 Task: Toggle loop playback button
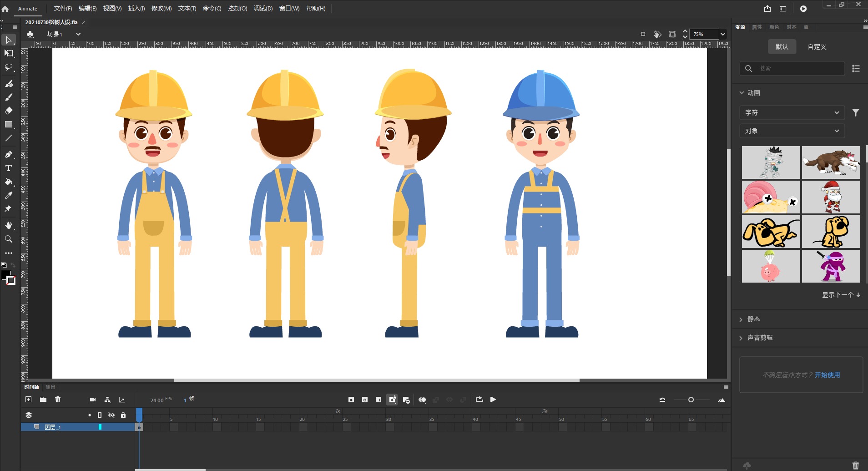[479, 400]
